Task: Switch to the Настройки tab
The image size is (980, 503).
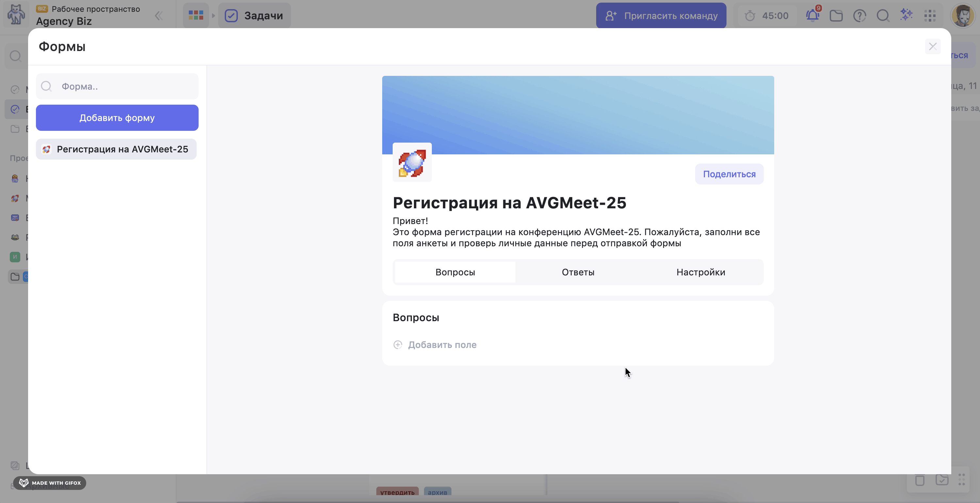Action: click(700, 272)
